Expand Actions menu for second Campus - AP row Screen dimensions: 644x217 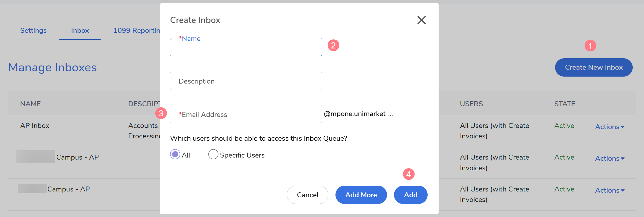610,158
